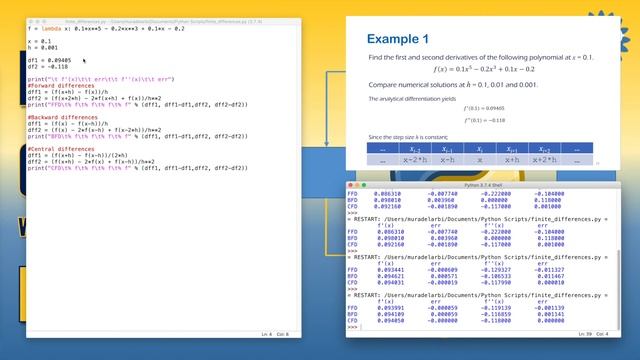Click the print line starting with "FFD
Screen dimensions: 640x360
[138, 104]
